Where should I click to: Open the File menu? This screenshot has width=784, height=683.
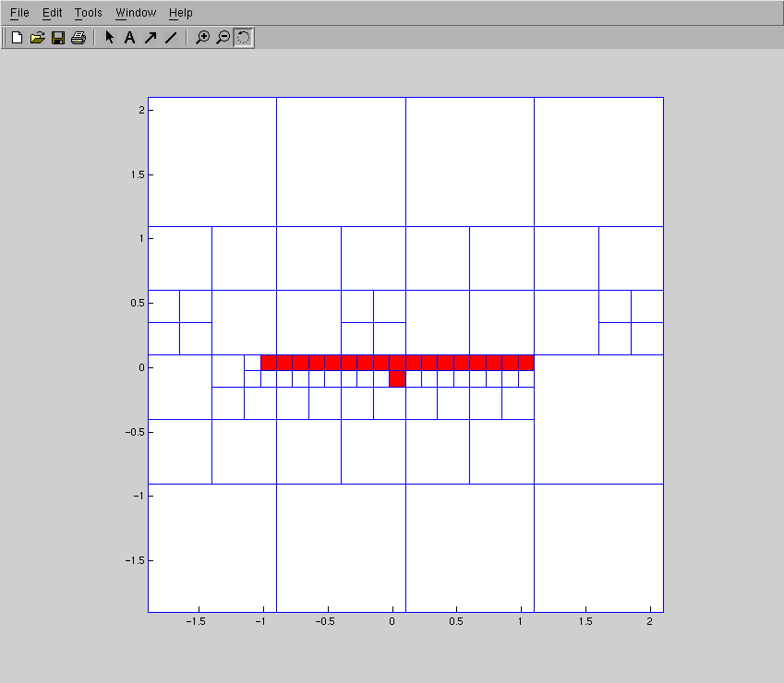tap(19, 13)
